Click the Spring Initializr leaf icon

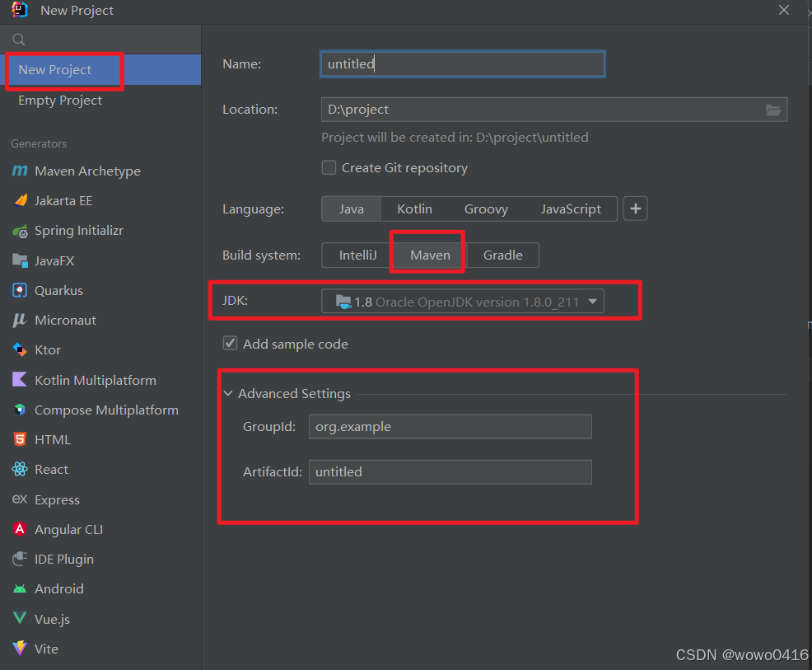click(21, 231)
